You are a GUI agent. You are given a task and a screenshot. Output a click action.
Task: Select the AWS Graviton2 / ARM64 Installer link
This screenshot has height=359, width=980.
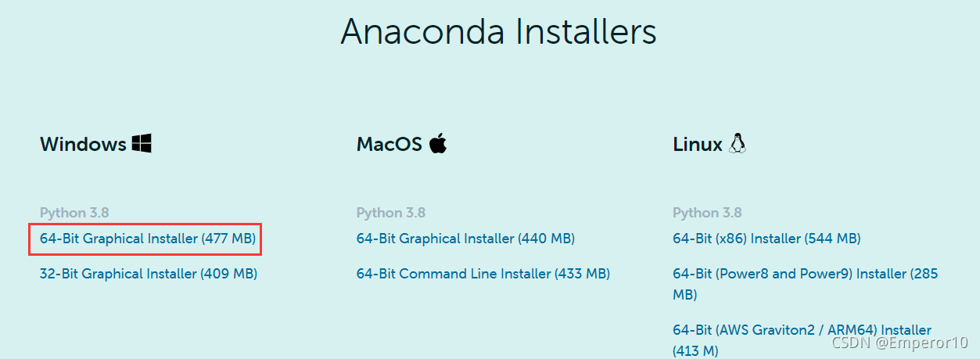click(802, 330)
